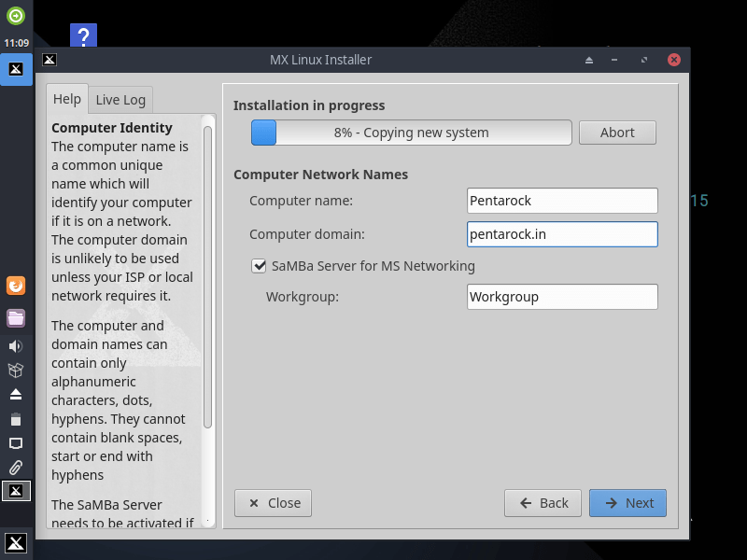Click the display screen tray icon
Screen dimensions: 747x560
point(16,443)
